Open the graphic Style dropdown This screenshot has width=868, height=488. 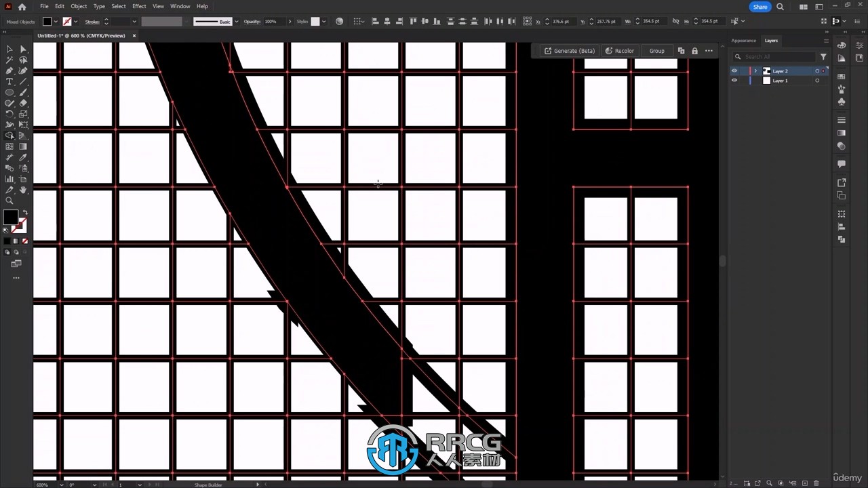coord(323,22)
